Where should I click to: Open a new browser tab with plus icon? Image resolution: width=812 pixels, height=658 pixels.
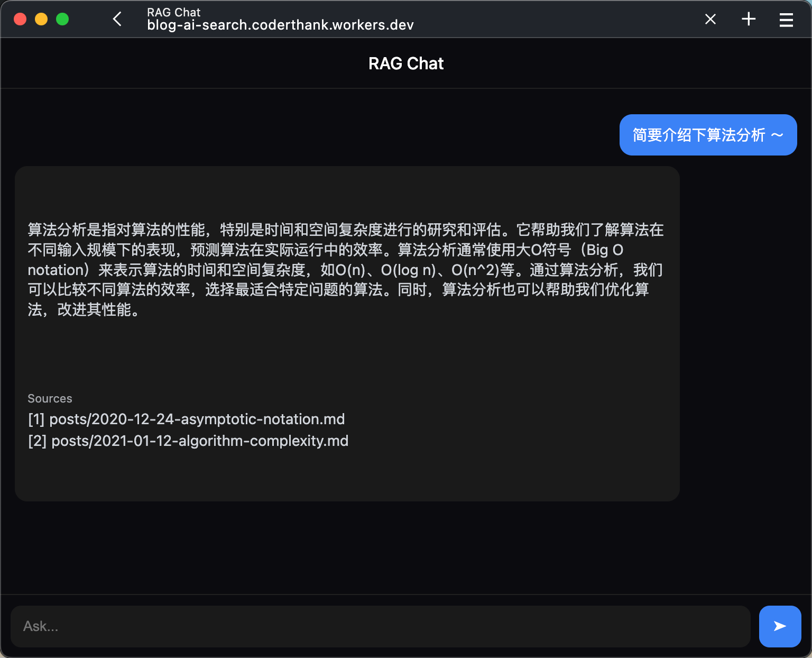(x=749, y=19)
